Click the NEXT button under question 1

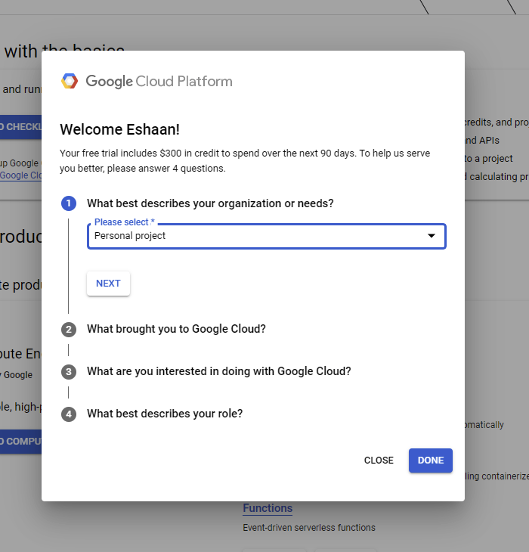(108, 283)
